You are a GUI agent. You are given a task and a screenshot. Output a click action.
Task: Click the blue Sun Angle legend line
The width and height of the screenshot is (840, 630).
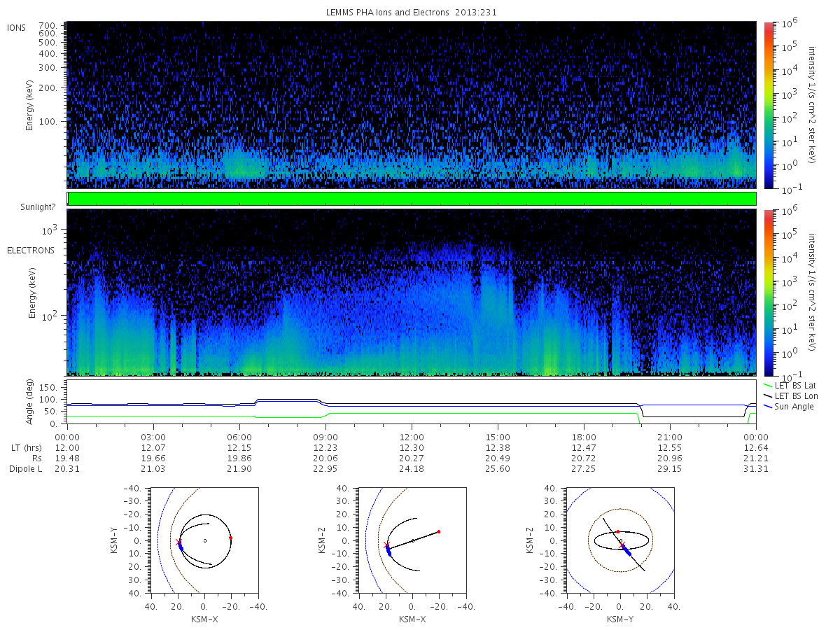pyautogui.click(x=768, y=406)
